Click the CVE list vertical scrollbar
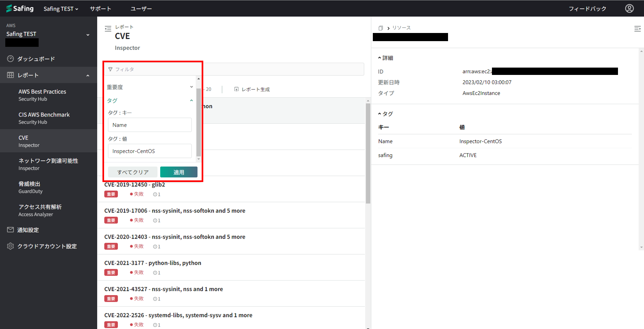644x329 pixels. [x=368, y=153]
